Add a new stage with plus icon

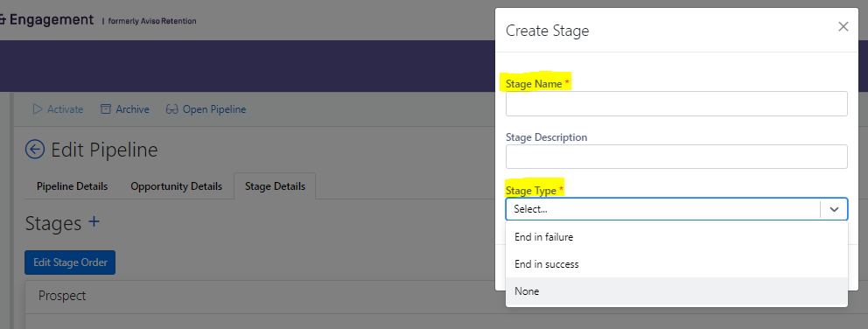[94, 222]
